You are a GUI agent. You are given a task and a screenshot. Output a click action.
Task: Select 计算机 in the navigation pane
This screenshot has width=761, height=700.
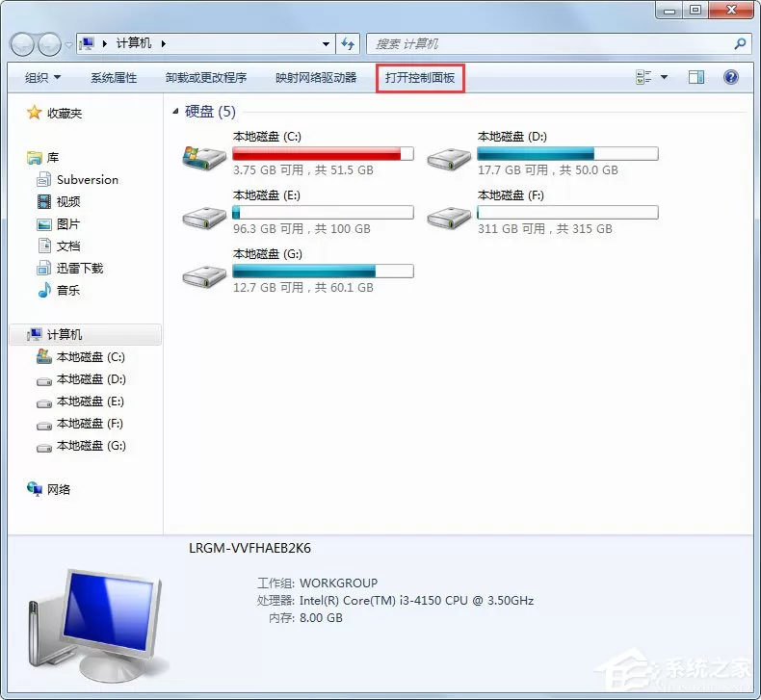point(65,335)
